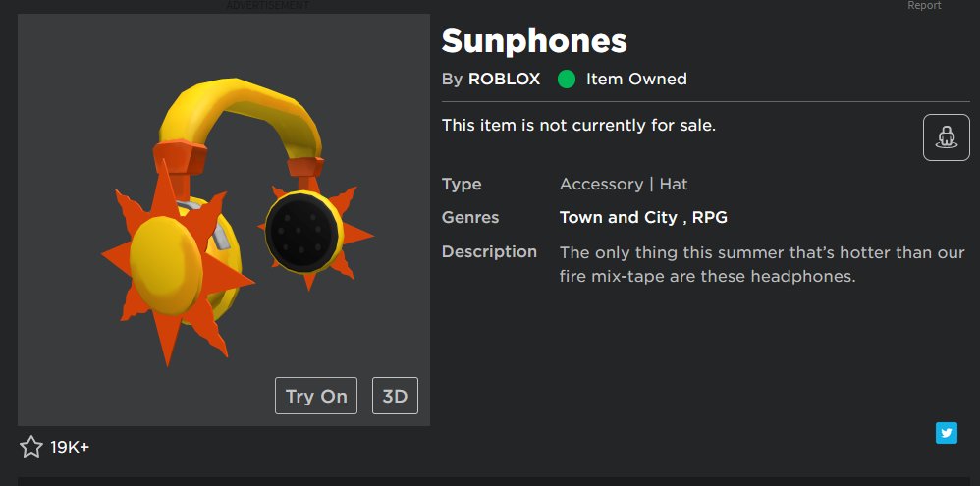The width and height of the screenshot is (980, 486).
Task: Click the green Item Owned indicator dot
Action: pyautogui.click(x=567, y=80)
